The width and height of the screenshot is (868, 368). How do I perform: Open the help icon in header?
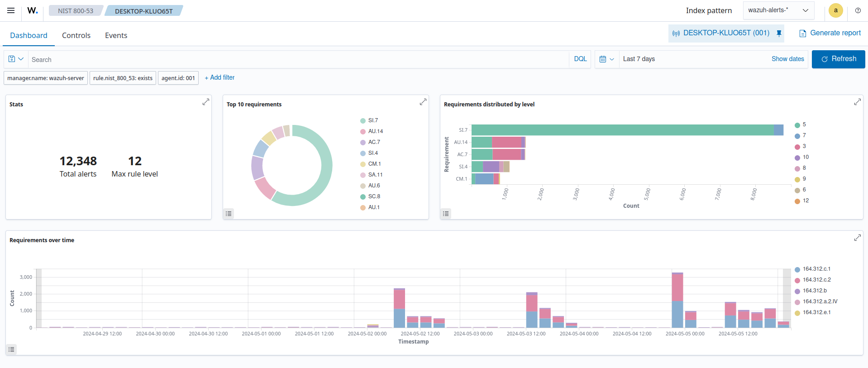click(x=858, y=10)
